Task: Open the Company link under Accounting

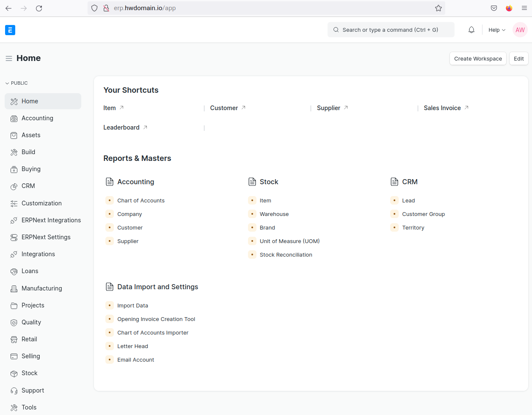Action: tap(130, 214)
